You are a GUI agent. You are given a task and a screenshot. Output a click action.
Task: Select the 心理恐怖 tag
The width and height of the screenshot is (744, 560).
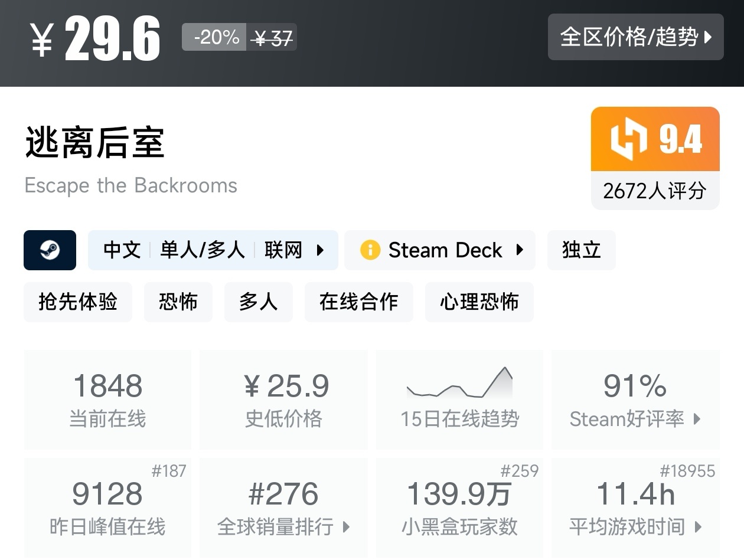click(x=479, y=302)
